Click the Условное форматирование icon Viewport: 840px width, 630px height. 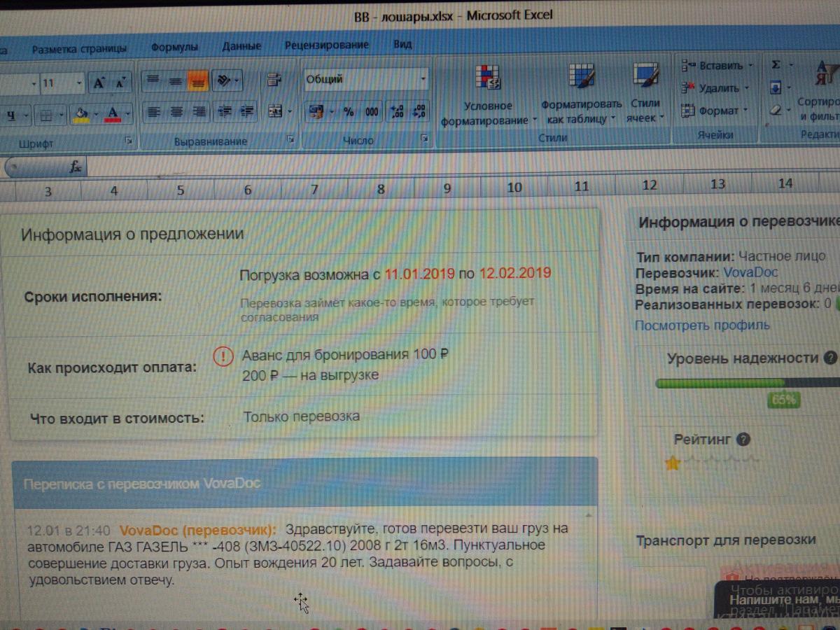click(x=486, y=78)
